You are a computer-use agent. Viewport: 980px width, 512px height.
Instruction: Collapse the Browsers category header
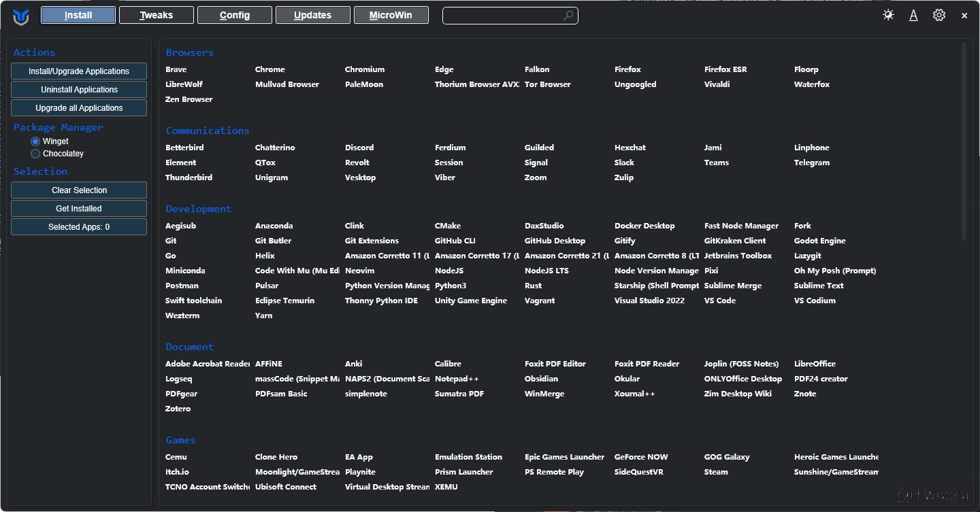pos(189,52)
